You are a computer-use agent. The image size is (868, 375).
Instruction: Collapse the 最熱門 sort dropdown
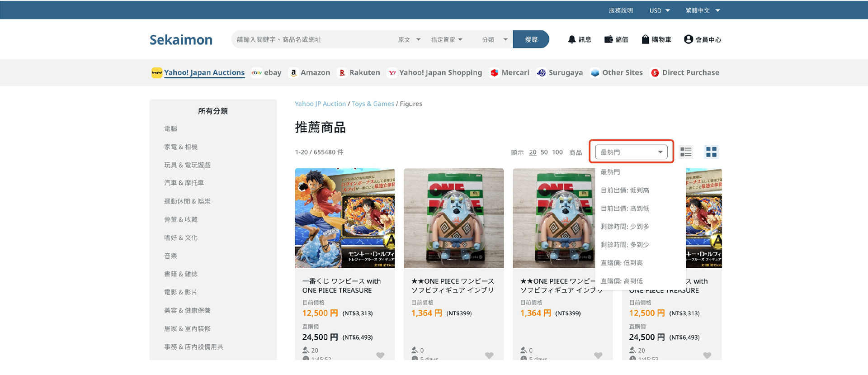pyautogui.click(x=631, y=152)
